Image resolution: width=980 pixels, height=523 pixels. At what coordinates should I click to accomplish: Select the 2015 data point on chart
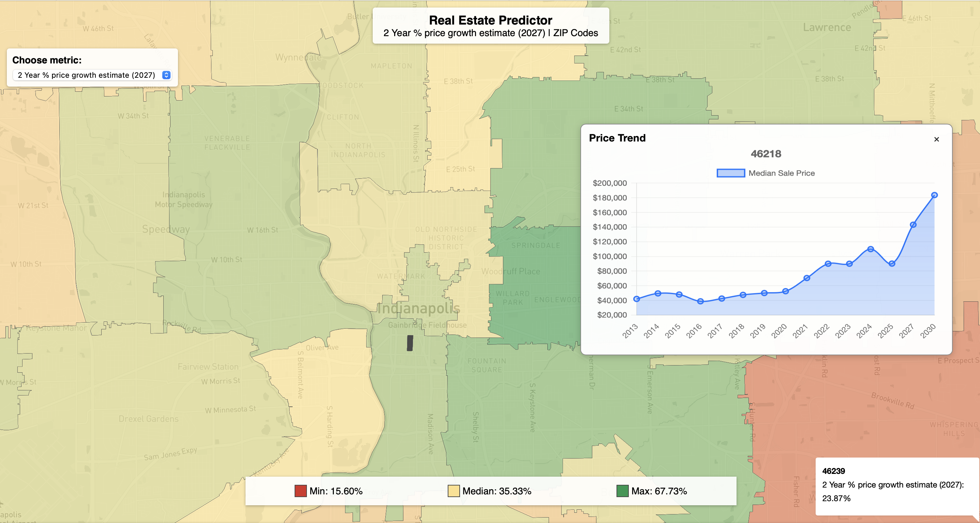click(x=679, y=295)
